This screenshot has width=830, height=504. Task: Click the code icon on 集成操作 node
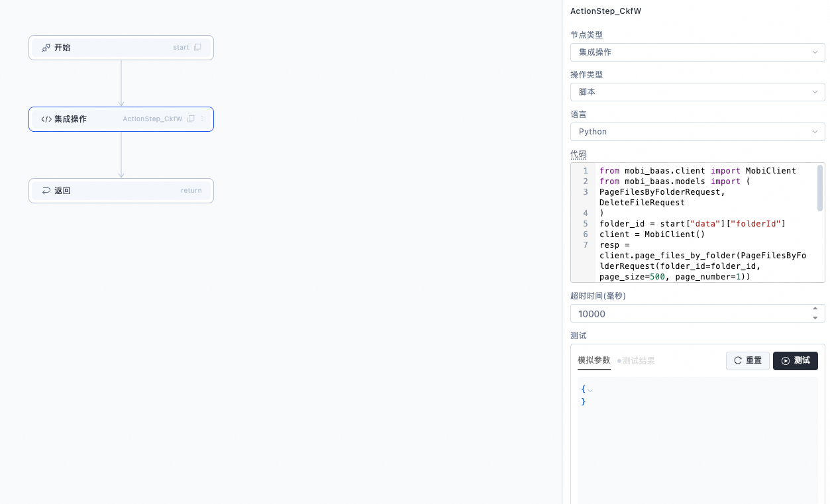(x=46, y=119)
